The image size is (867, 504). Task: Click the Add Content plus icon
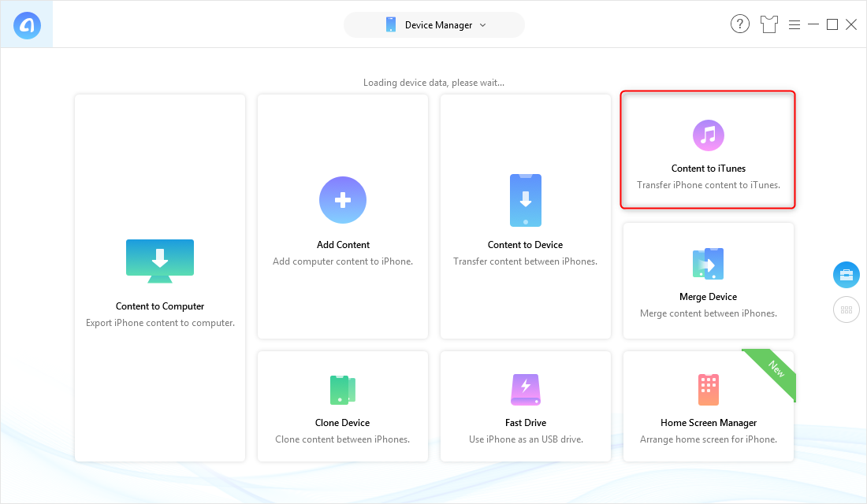tap(343, 200)
